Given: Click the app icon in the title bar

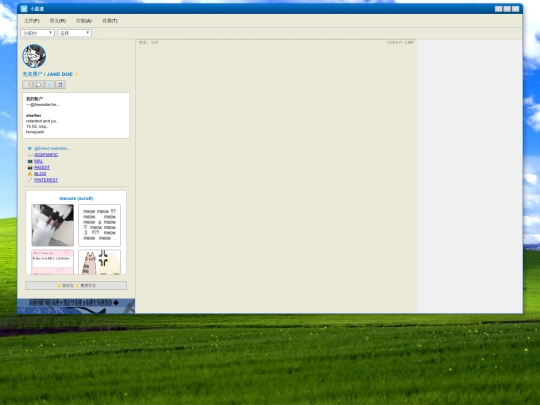Looking at the screenshot, I should [24, 9].
